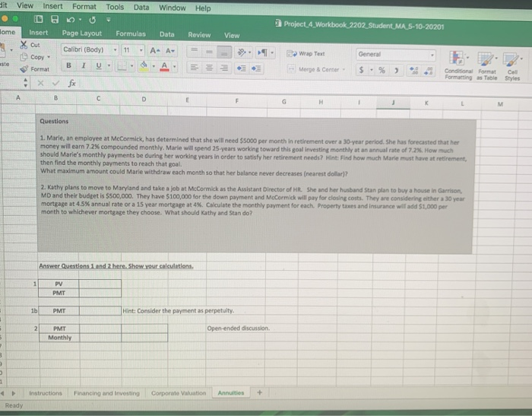Toggle bottom vertical alignment button
Image resolution: width=532 pixels, height=416 pixels.
(x=224, y=52)
